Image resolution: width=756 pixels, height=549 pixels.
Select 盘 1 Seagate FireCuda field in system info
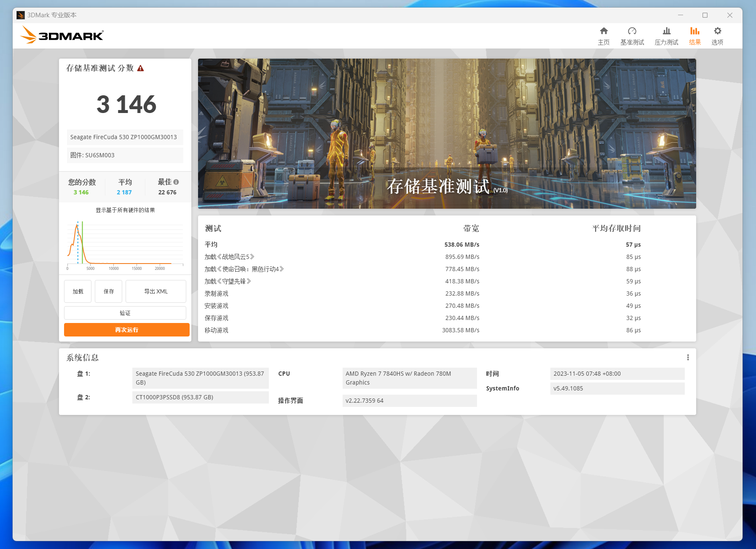click(x=201, y=378)
